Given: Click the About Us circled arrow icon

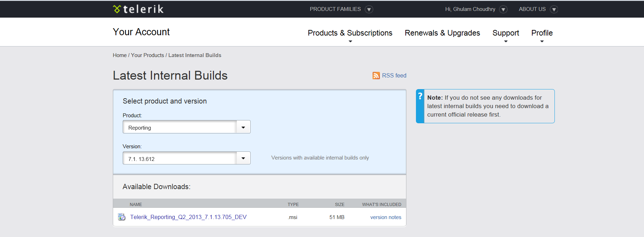Looking at the screenshot, I should 554,10.
